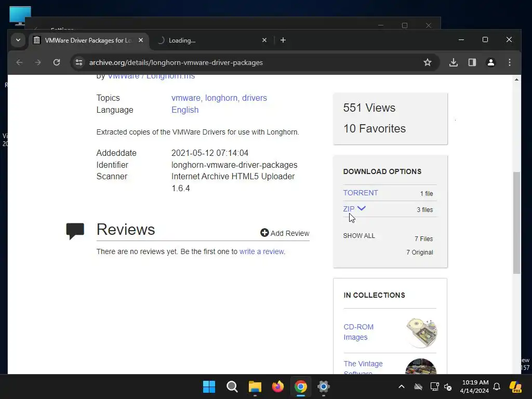Screen dimensions: 532x399
Task: Open the clock showing 10:19 AM
Action: [475, 387]
